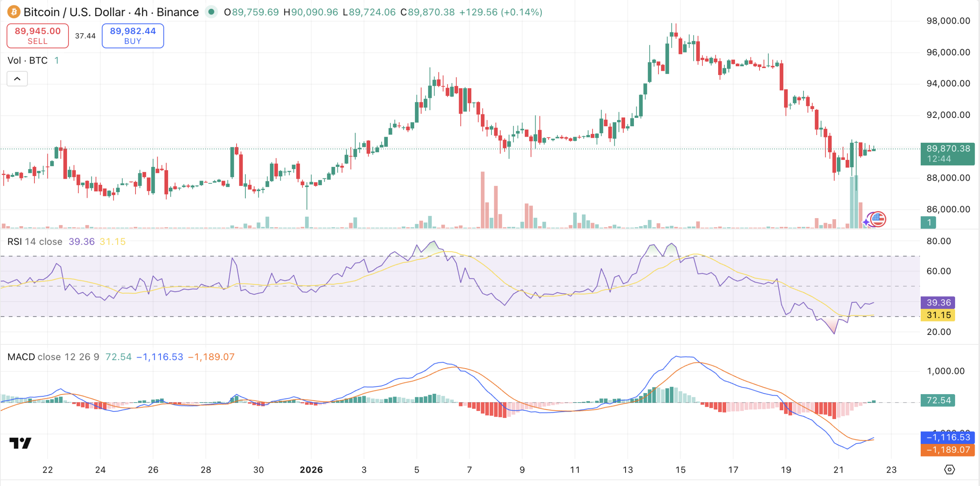This screenshot has width=980, height=486.
Task: Click the green volume label 1 on price axis
Action: coord(928,222)
